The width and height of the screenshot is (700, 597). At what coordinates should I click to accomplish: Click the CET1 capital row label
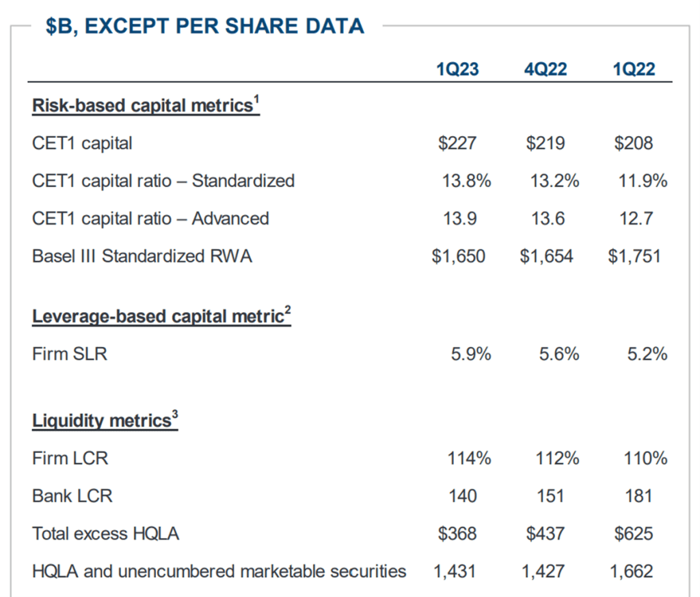(x=82, y=143)
